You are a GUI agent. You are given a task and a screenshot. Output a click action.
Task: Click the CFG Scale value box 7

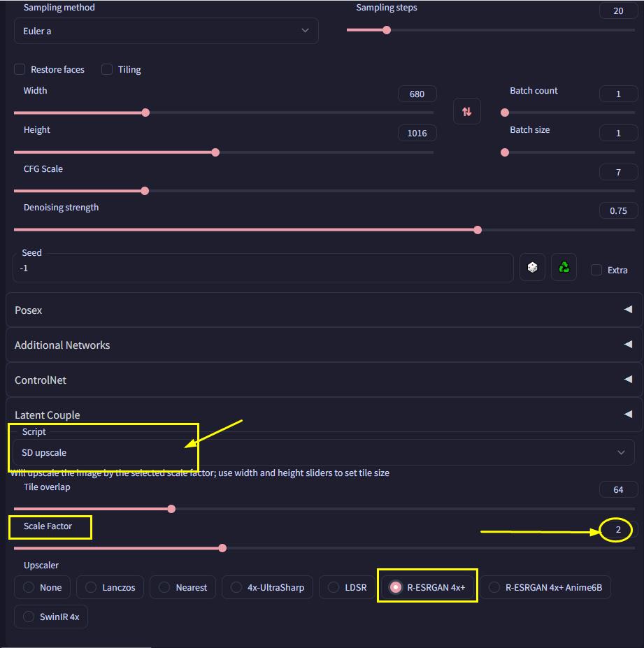click(618, 172)
